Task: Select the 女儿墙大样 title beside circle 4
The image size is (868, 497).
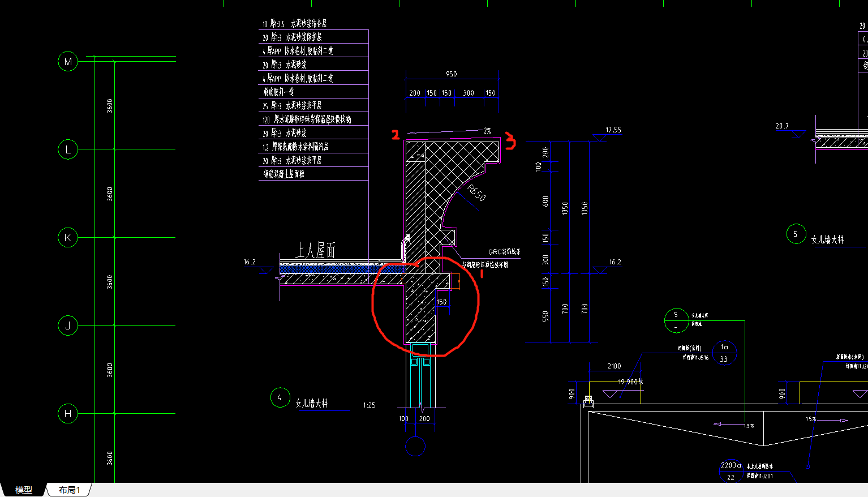Action: (312, 403)
